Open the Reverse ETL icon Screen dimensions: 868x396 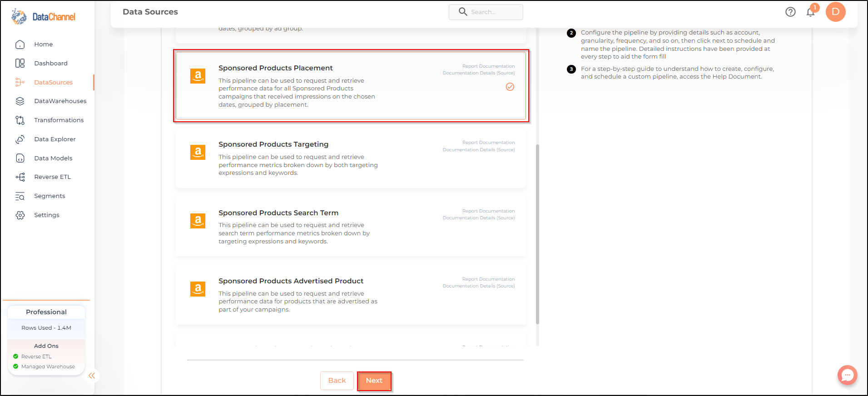(x=20, y=177)
